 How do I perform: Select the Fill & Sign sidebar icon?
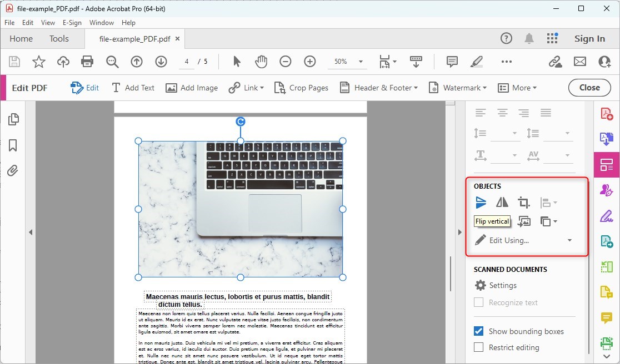tap(606, 190)
